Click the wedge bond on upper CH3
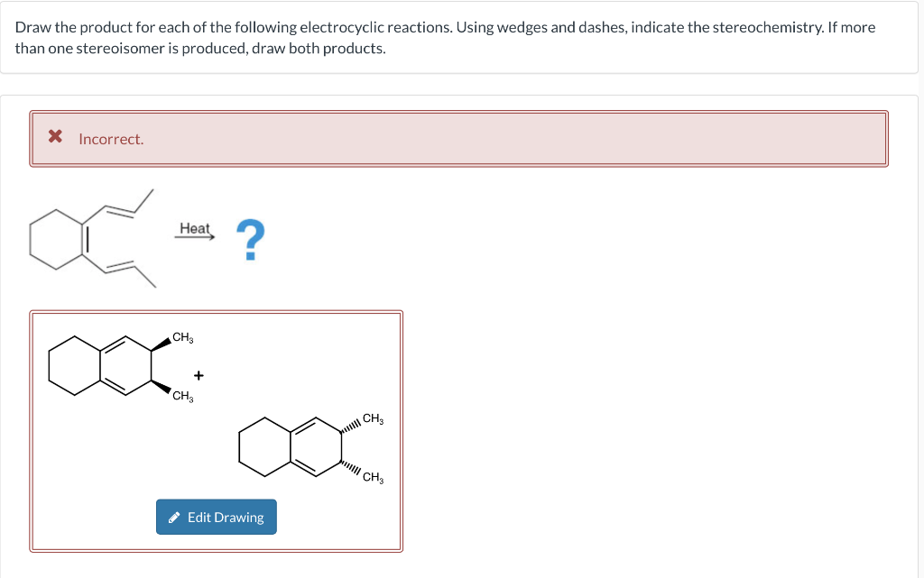 pyautogui.click(x=162, y=342)
